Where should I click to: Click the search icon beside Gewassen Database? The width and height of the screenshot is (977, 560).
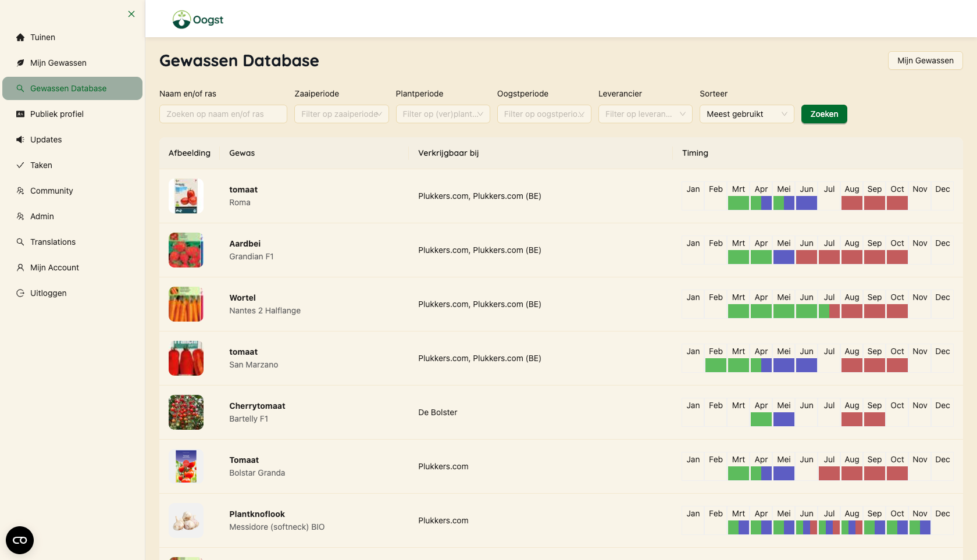point(20,88)
